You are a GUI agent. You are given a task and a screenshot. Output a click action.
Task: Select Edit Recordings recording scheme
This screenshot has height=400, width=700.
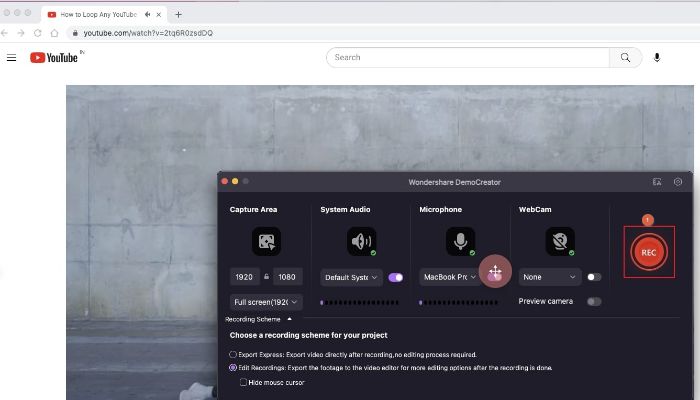[233, 368]
